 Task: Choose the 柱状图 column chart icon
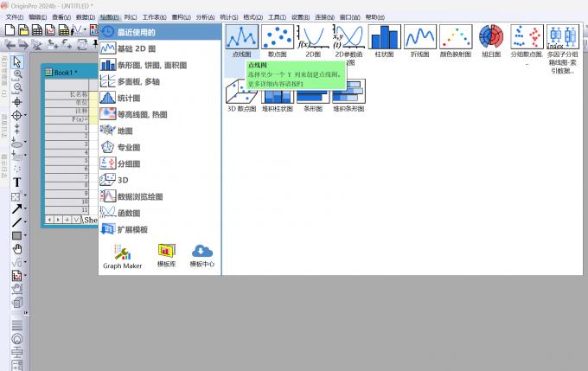click(385, 37)
